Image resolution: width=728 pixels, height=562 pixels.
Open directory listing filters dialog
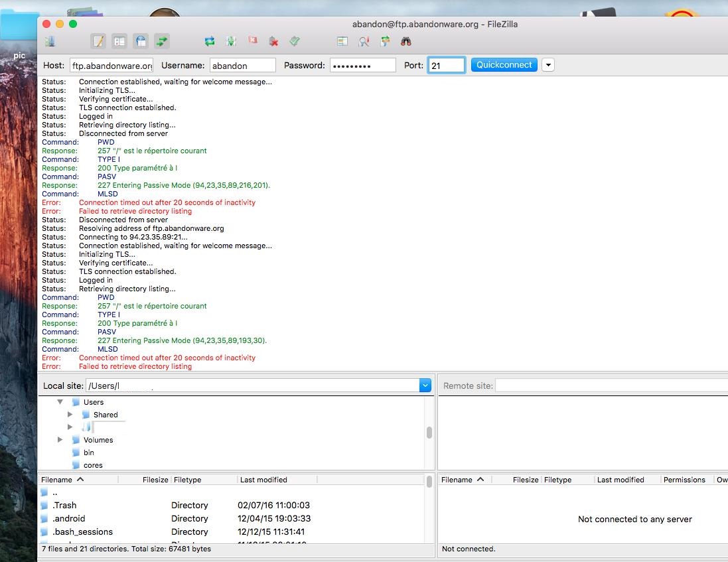tap(342, 41)
